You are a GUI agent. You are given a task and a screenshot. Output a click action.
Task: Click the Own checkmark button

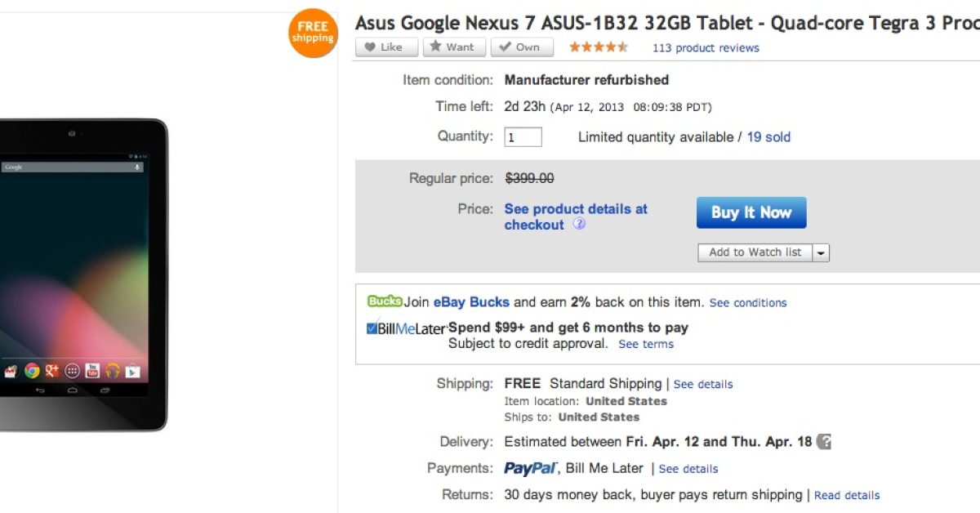(x=521, y=47)
